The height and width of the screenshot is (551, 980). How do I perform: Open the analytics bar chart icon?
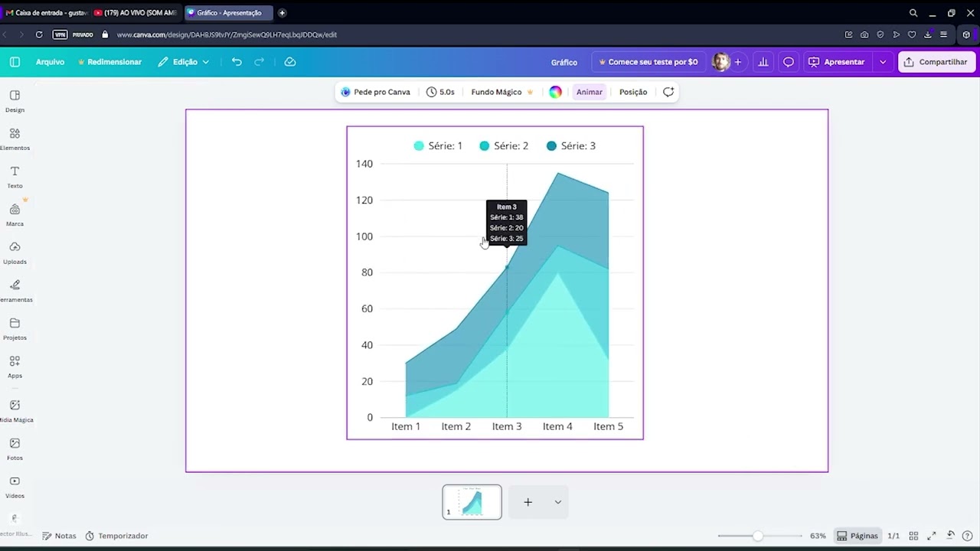(763, 62)
